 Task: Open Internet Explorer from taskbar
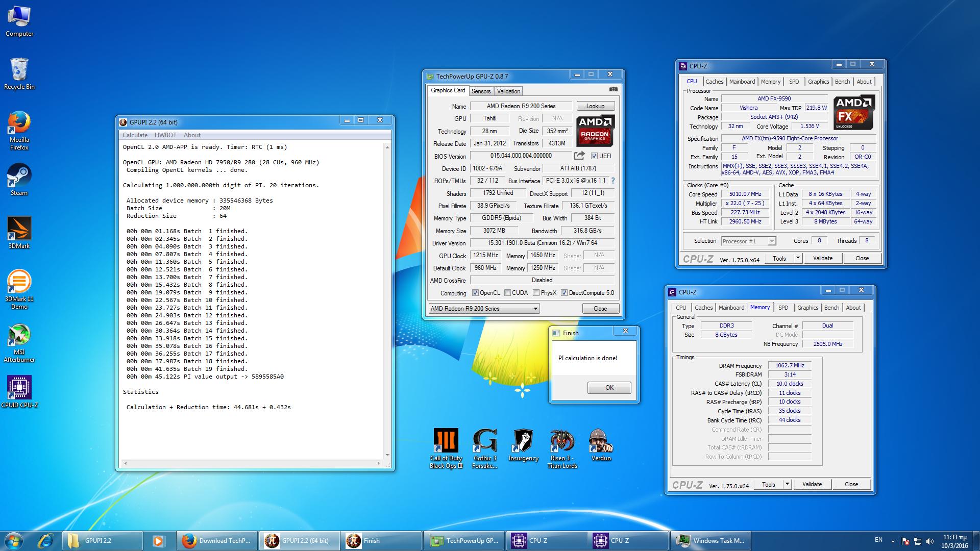[x=46, y=541]
